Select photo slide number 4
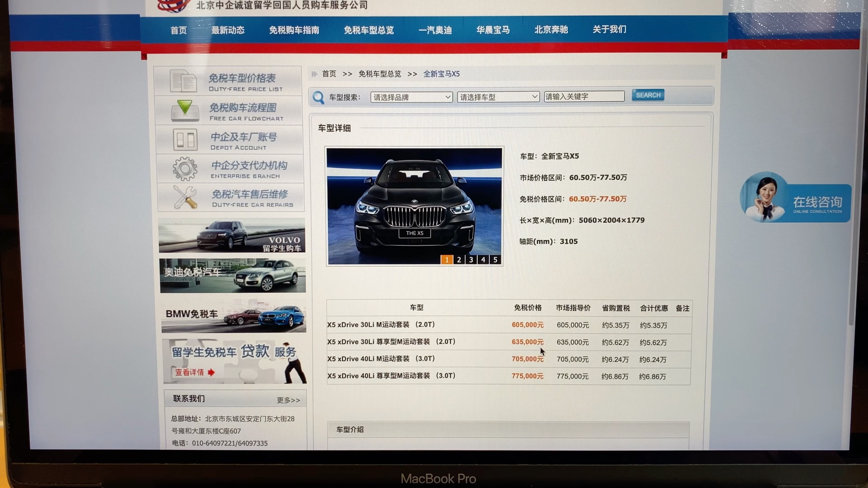The height and width of the screenshot is (488, 868). click(x=483, y=260)
